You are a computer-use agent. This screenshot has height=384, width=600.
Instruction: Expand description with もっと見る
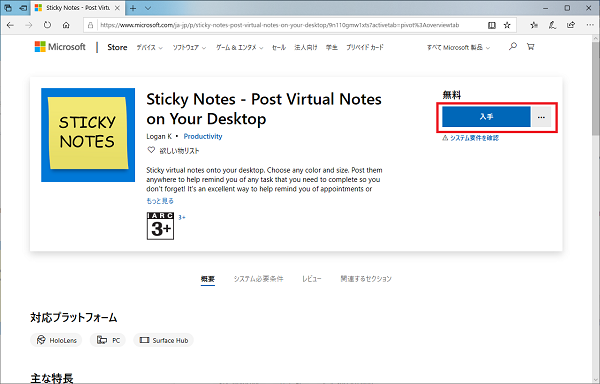pyautogui.click(x=160, y=201)
